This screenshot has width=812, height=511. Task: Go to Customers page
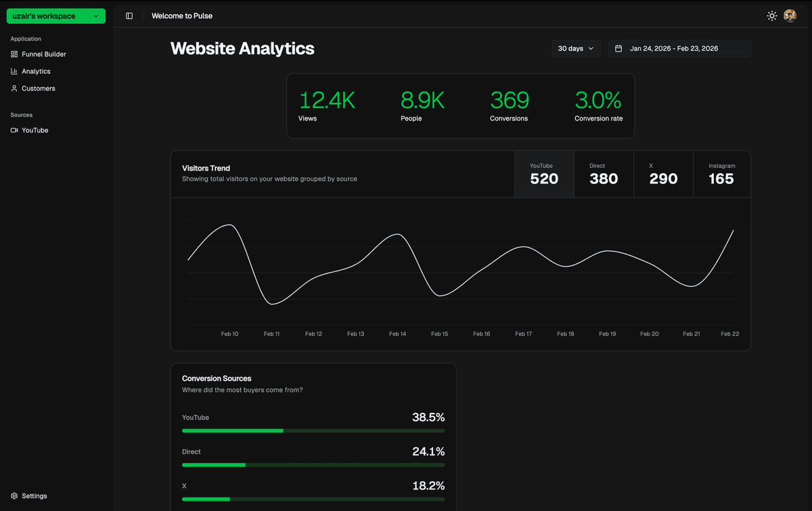(x=39, y=89)
